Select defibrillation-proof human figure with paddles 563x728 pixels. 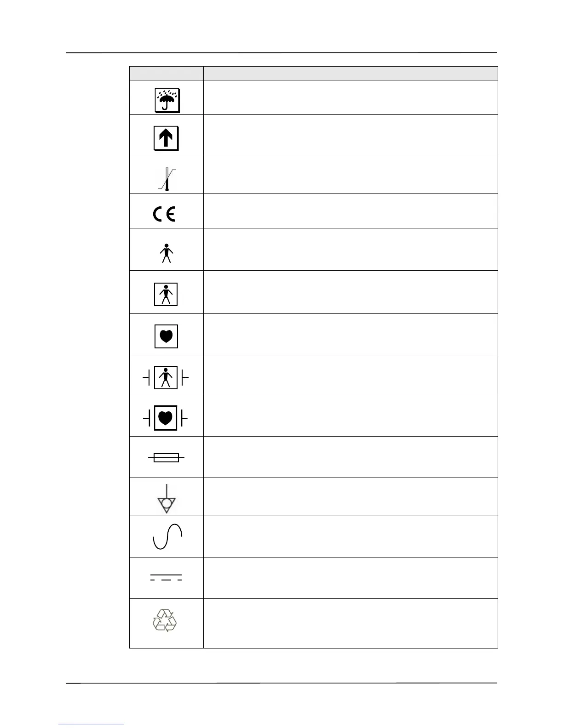[x=166, y=377]
